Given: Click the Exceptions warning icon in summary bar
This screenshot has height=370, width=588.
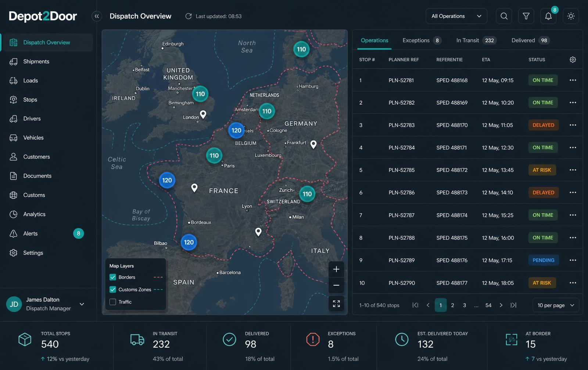Looking at the screenshot, I should click(313, 339).
